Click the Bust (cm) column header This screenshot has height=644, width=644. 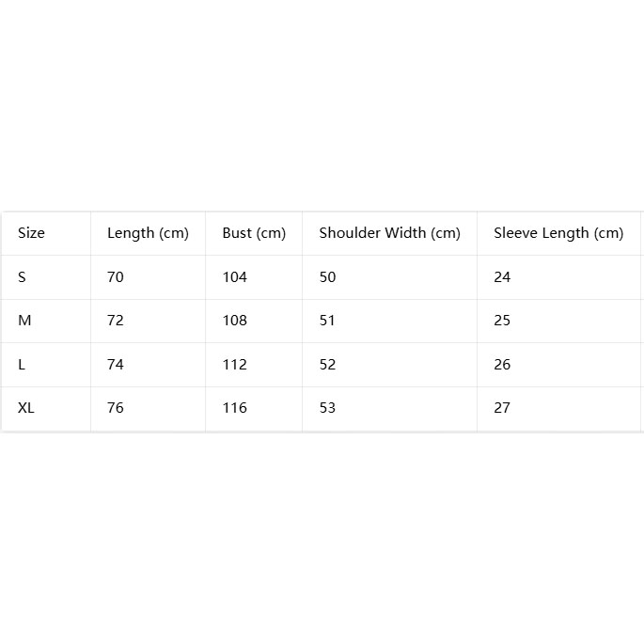(x=254, y=233)
